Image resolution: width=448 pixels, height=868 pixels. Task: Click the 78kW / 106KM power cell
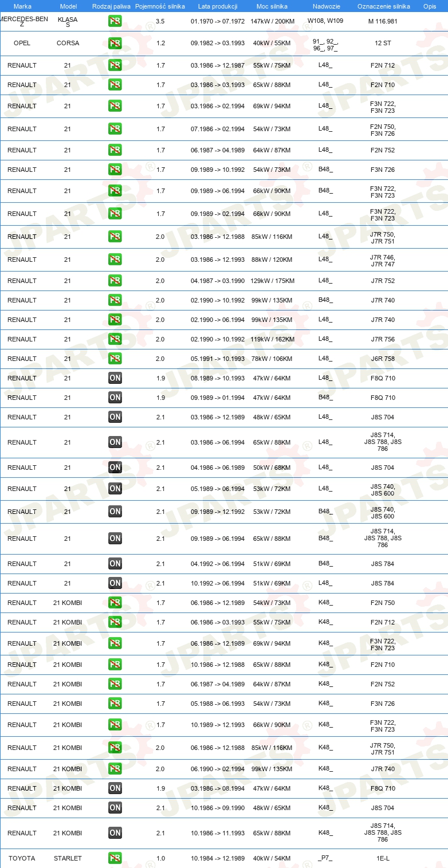272,359
